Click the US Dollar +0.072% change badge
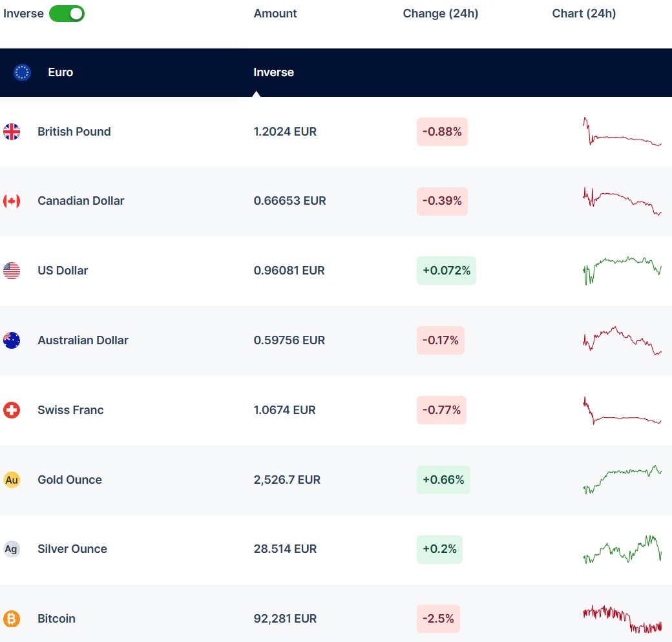 [446, 271]
